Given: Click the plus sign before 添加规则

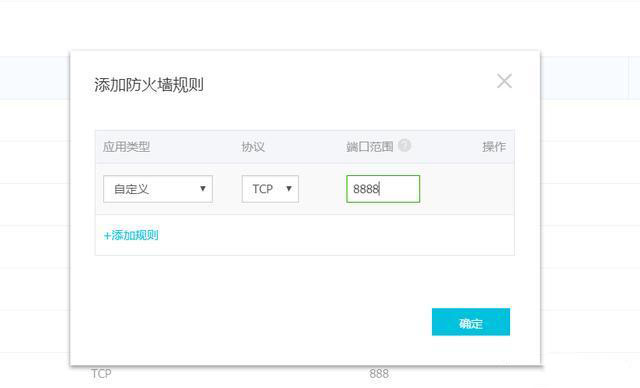Looking at the screenshot, I should pyautogui.click(x=107, y=235).
